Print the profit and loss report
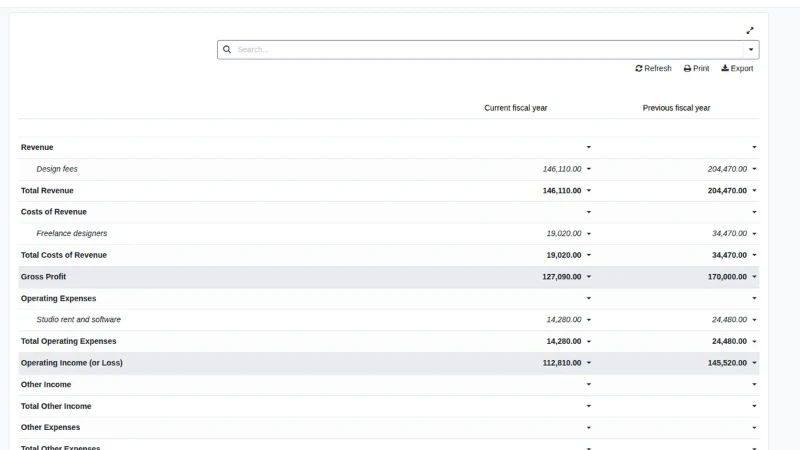Image resolution: width=800 pixels, height=450 pixels. coord(696,68)
